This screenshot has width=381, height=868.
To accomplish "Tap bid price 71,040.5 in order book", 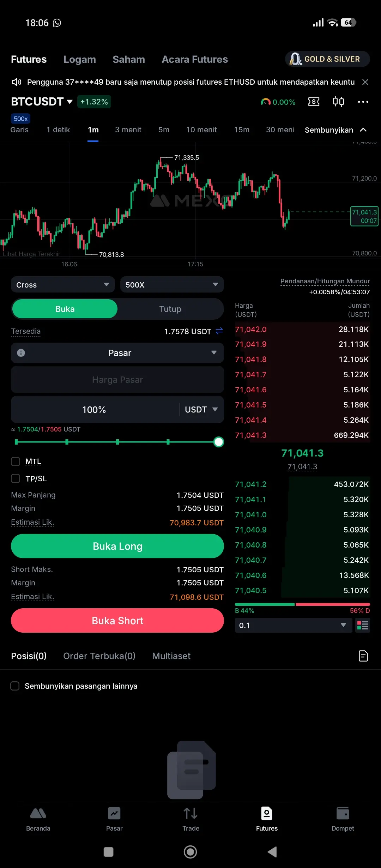I will pyautogui.click(x=251, y=590).
